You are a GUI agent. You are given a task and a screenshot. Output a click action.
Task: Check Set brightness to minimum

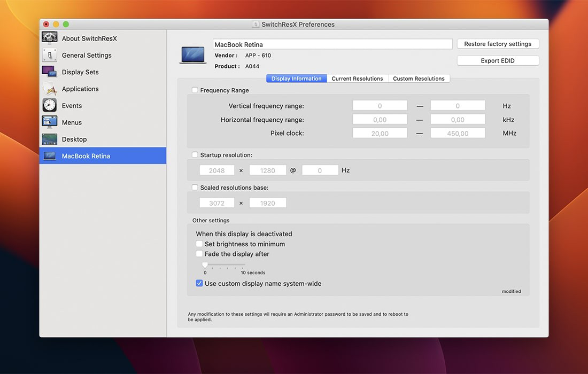point(199,244)
